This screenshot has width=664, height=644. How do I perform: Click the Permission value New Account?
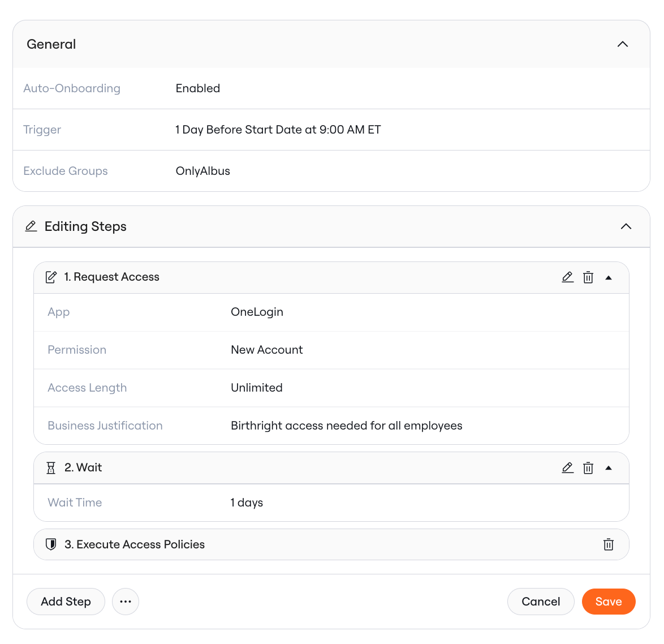coord(267,350)
